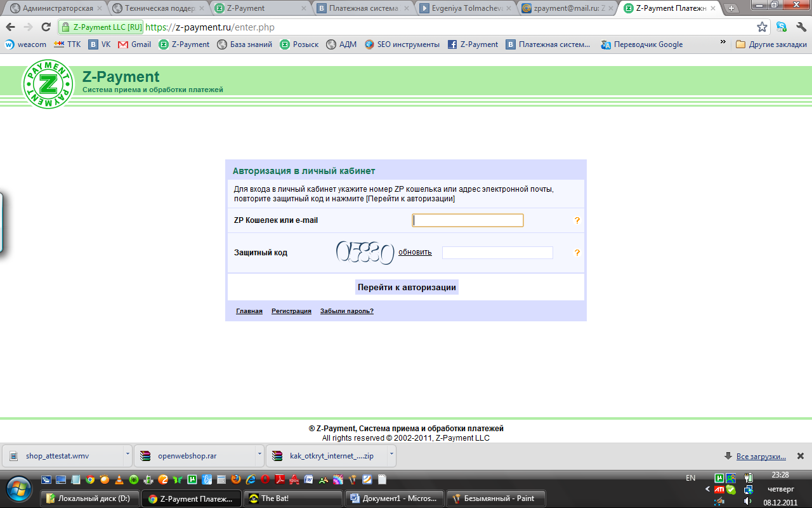Screen dimensions: 812x508
Task: Switch to the Техническая поддержка tab
Action: coord(158,8)
